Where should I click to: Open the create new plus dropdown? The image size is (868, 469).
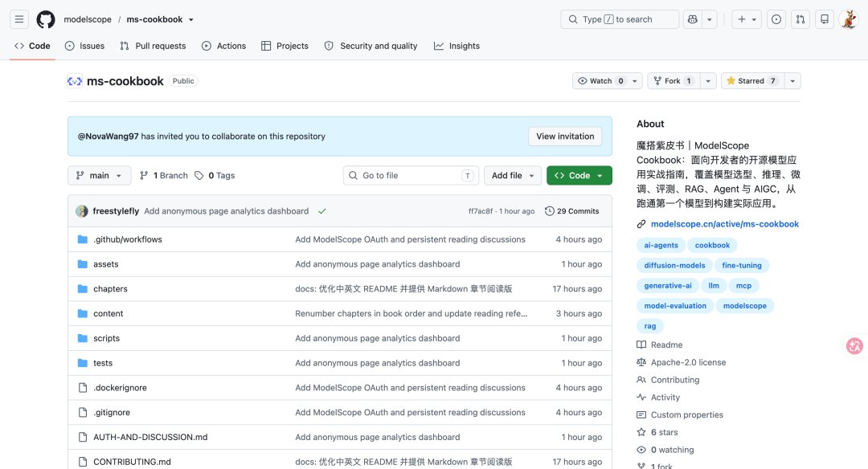(747, 19)
